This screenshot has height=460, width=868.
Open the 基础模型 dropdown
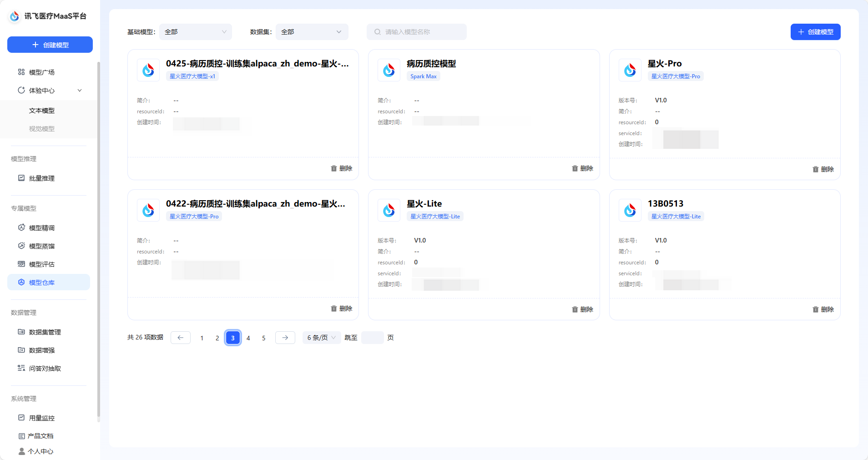pos(196,32)
